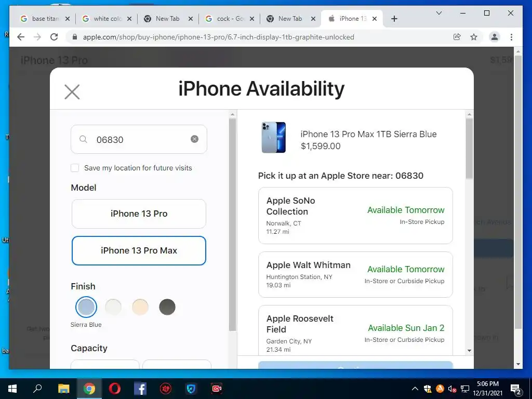Share this page icon
The image size is (532, 399).
pyautogui.click(x=457, y=37)
